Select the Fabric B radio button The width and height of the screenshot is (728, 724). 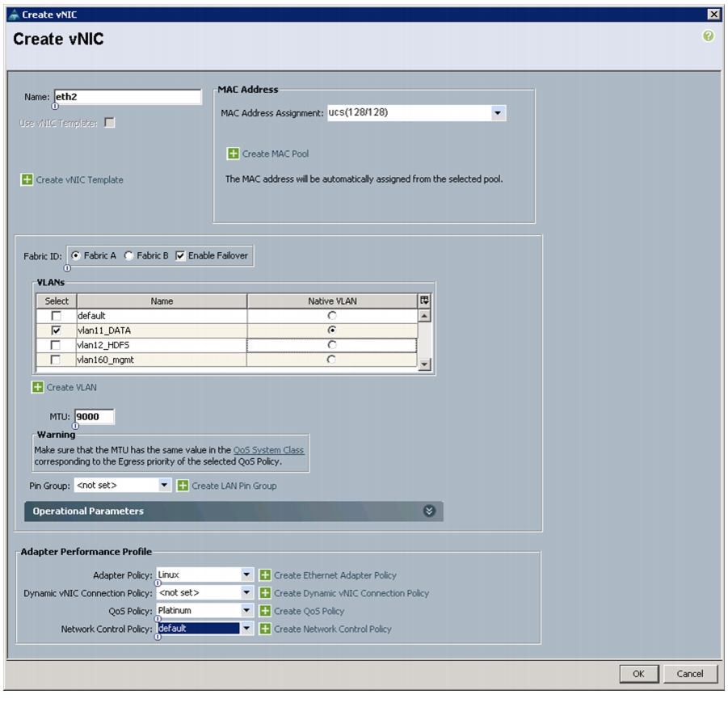128,255
